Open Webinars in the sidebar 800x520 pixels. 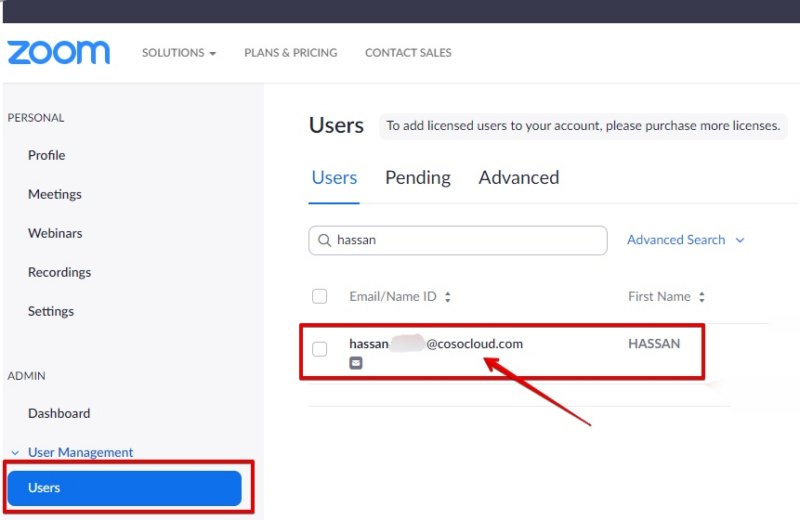point(55,233)
